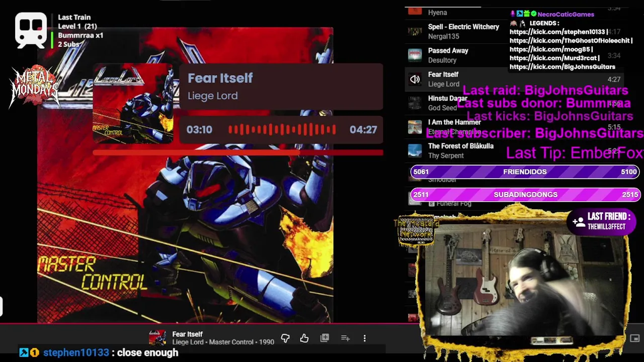644x362 pixels.
Task: Click the Last Train Level 1 (21) text
Action: pyautogui.click(x=77, y=22)
